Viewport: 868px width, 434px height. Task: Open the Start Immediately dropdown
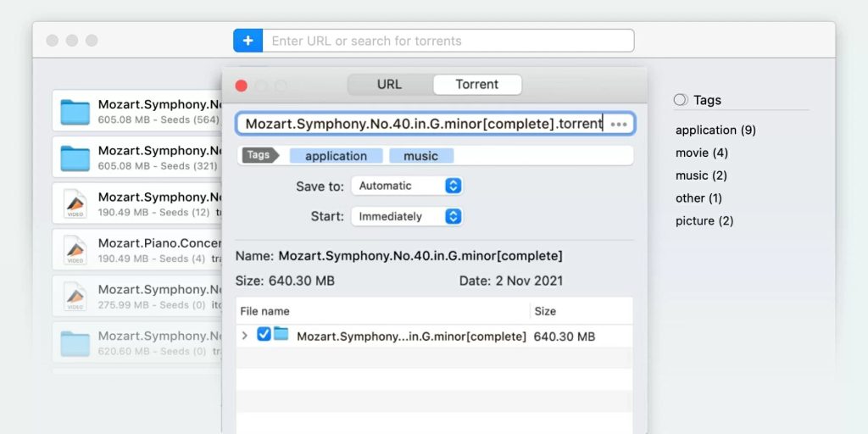pyautogui.click(x=407, y=216)
